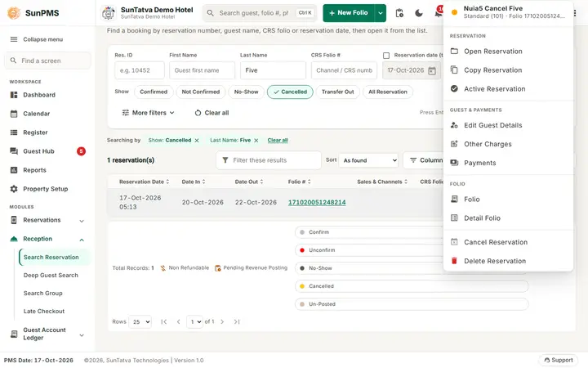Select the Confirmed show filter
Image resolution: width=588 pixels, height=368 pixels.
point(154,92)
